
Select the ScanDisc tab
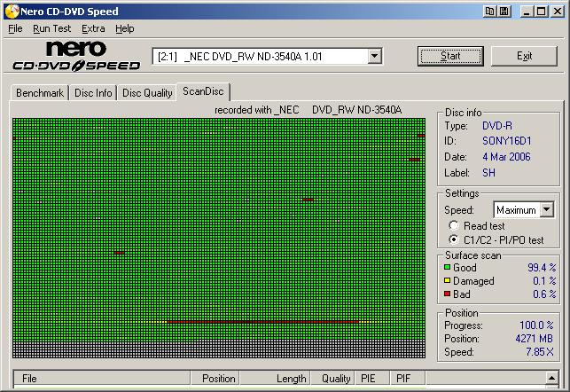tap(203, 91)
